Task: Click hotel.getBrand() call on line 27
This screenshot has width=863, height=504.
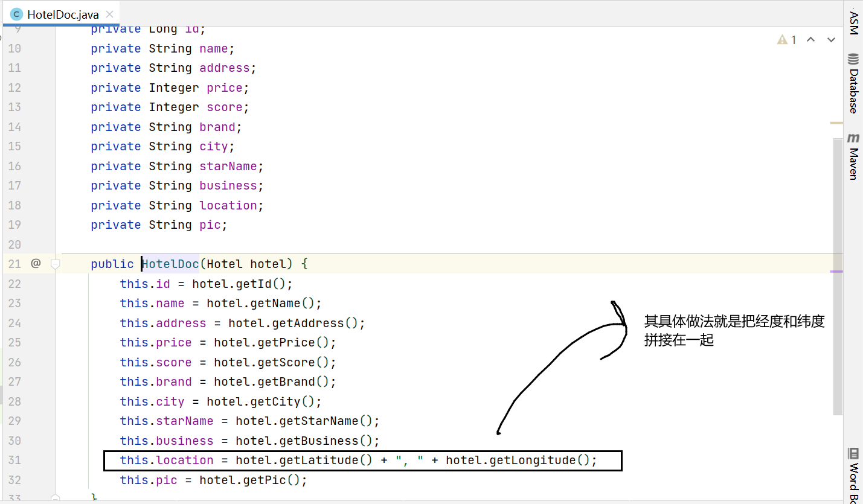Action: pos(272,381)
